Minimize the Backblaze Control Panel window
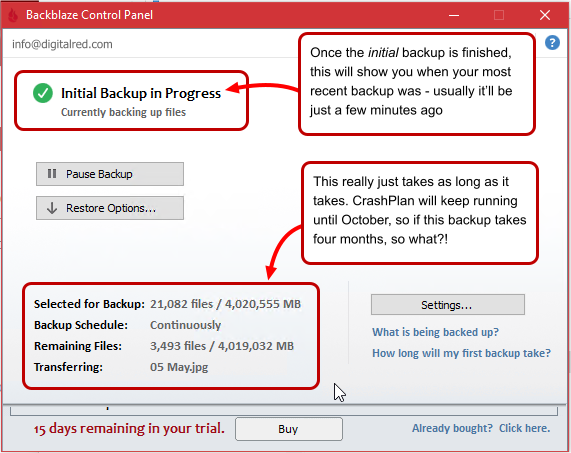The image size is (571, 453). pyautogui.click(x=454, y=15)
